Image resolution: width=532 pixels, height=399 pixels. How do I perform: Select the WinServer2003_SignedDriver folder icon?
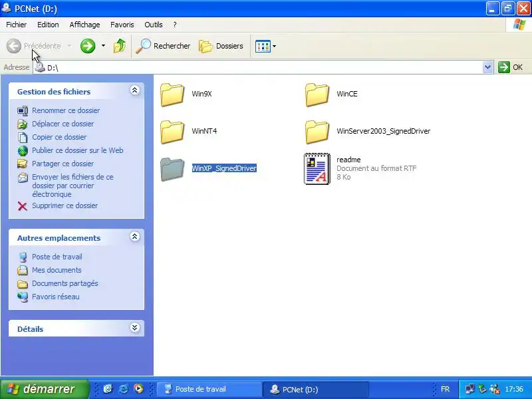coord(317,132)
